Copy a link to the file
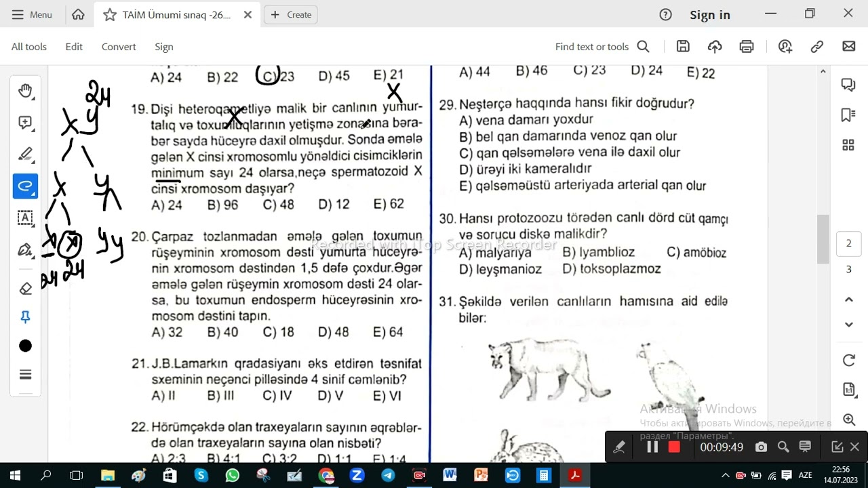The height and width of the screenshot is (488, 868). click(817, 47)
